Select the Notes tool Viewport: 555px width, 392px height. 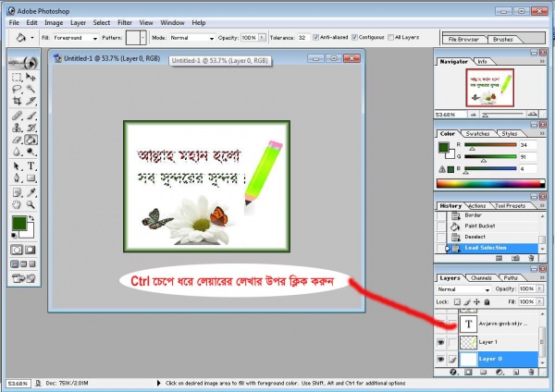[x=17, y=192]
